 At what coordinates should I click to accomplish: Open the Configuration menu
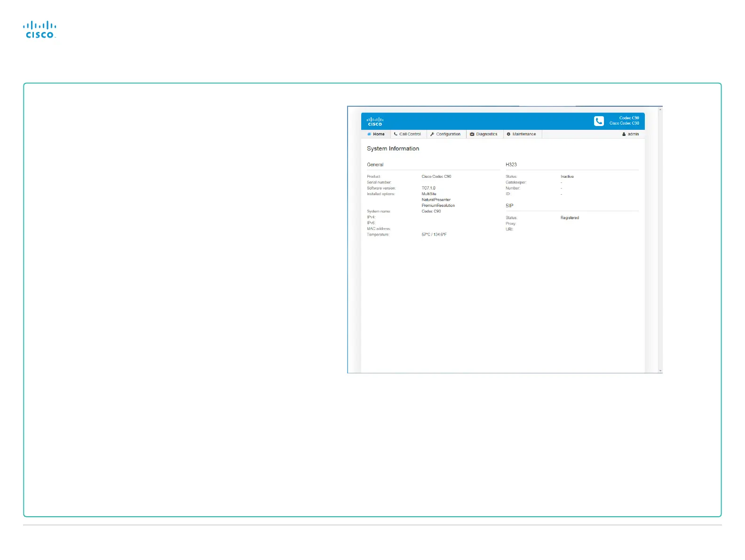pos(445,134)
